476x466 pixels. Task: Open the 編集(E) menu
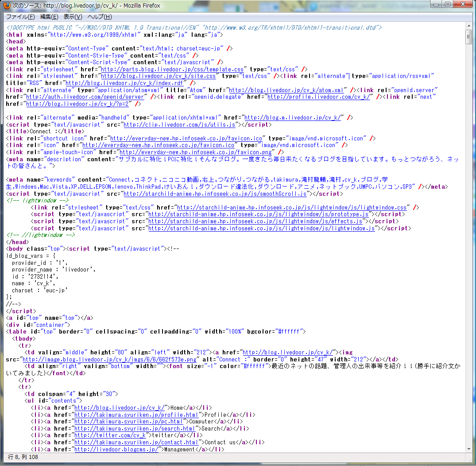point(49,17)
